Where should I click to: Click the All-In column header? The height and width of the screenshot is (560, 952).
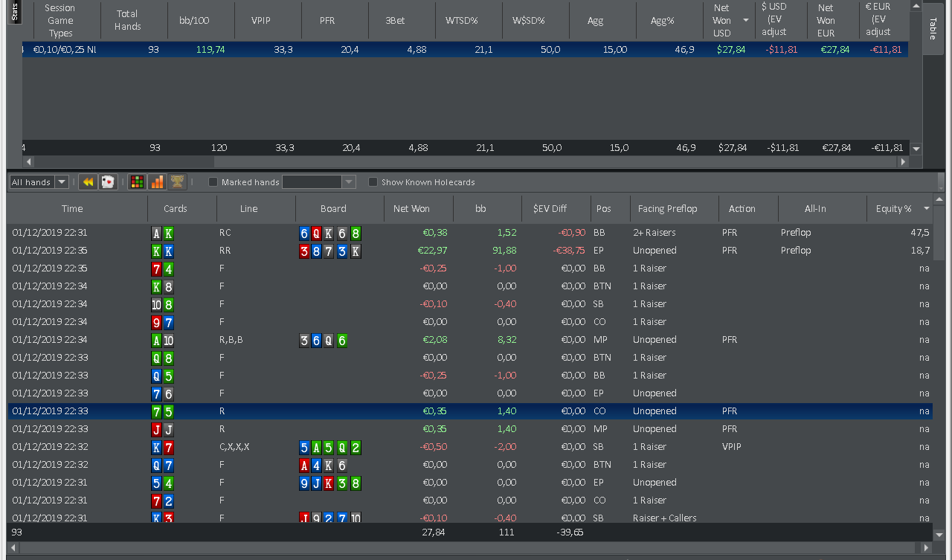pyautogui.click(x=815, y=208)
